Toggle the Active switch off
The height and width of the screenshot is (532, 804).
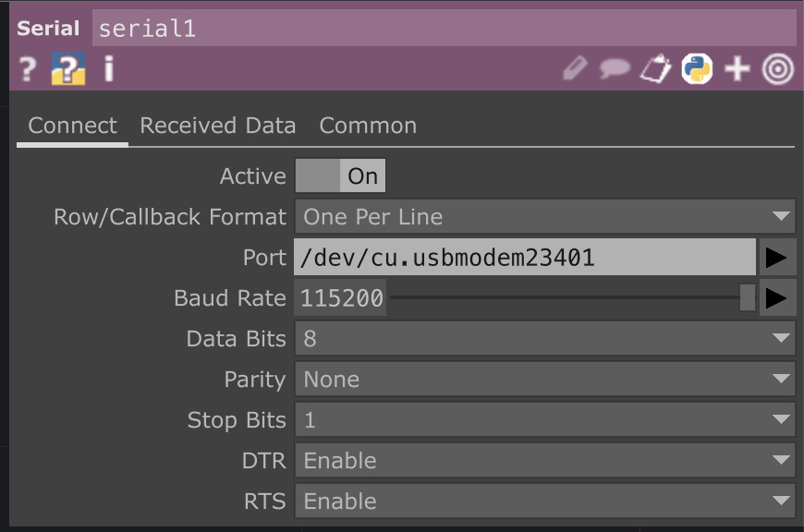[340, 176]
